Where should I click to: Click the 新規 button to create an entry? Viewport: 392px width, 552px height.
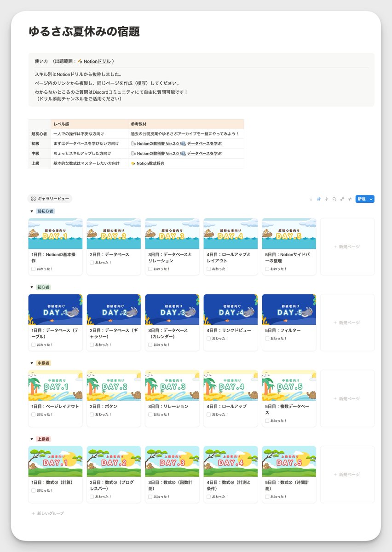pos(361,199)
